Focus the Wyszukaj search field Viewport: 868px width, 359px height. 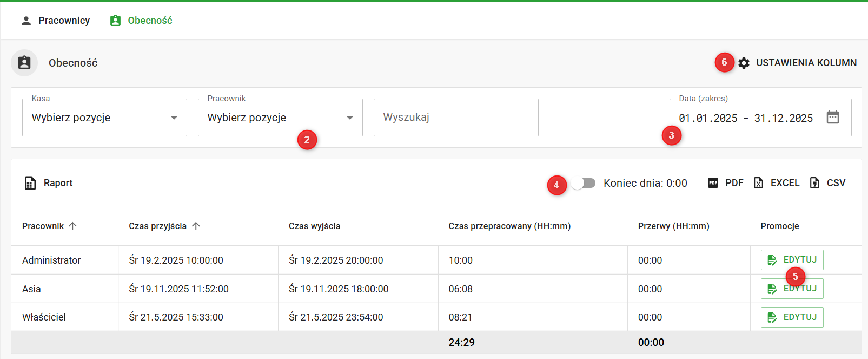456,118
